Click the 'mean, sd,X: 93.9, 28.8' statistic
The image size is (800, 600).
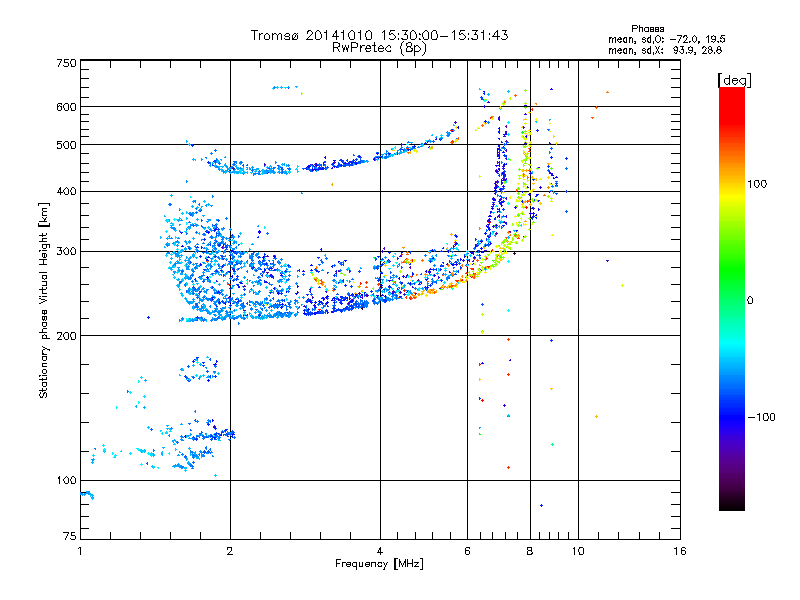point(665,50)
